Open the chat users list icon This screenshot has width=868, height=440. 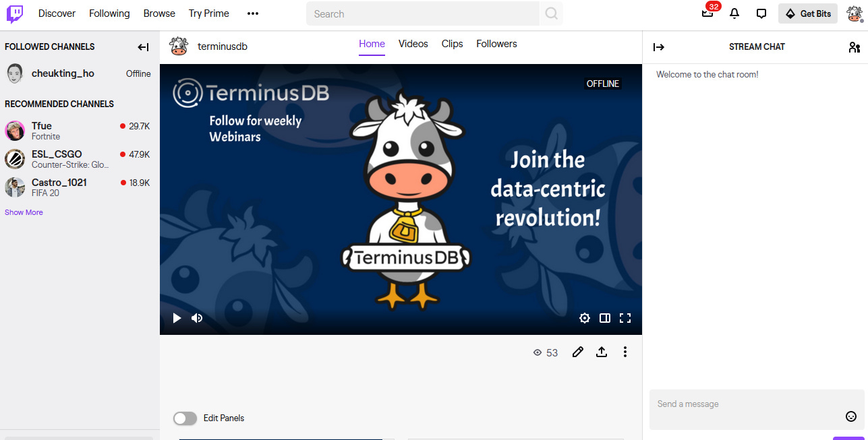point(855,47)
